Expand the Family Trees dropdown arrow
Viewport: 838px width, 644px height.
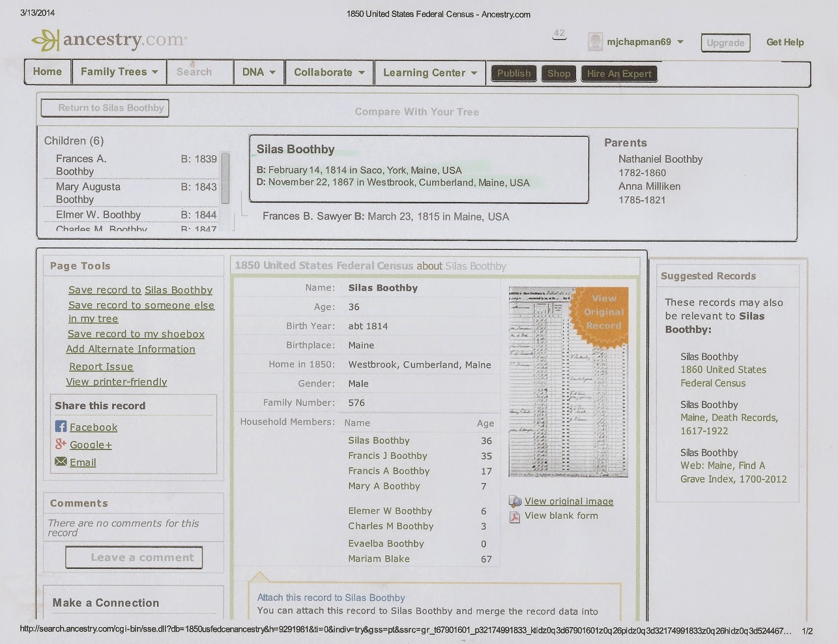click(155, 72)
